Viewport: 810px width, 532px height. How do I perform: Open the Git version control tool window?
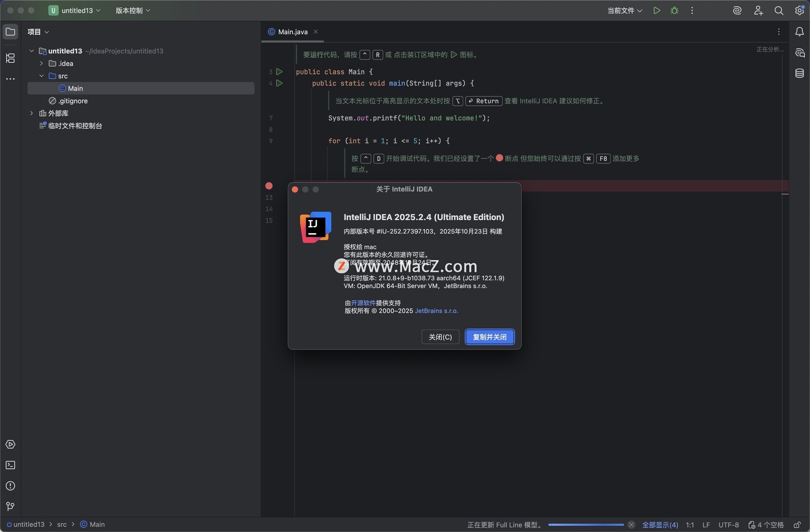point(11,506)
